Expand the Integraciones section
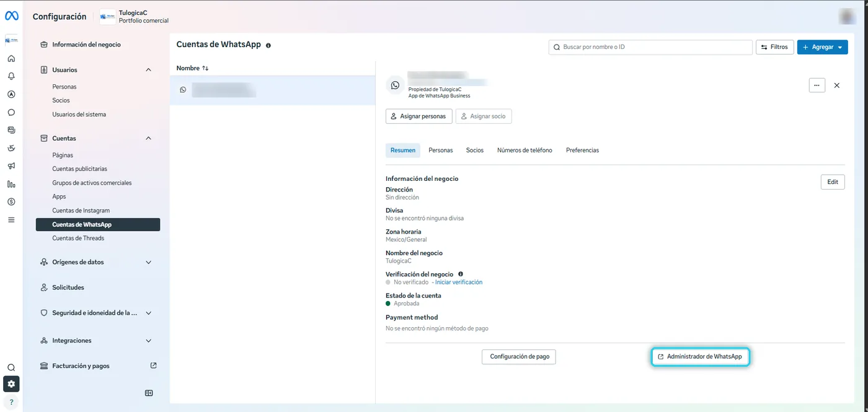Image resolution: width=868 pixels, height=412 pixels. click(x=148, y=341)
